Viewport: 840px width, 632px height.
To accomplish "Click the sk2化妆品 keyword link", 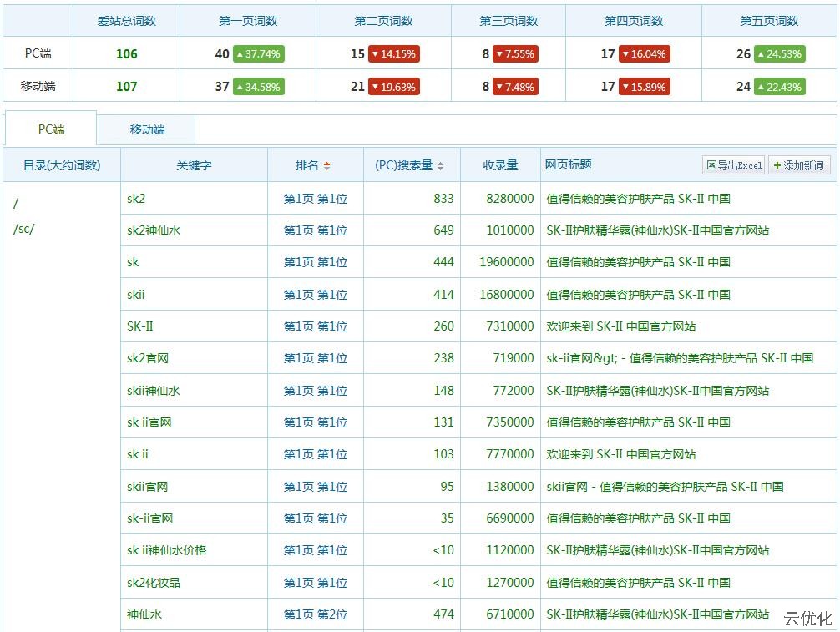I will pos(154,583).
